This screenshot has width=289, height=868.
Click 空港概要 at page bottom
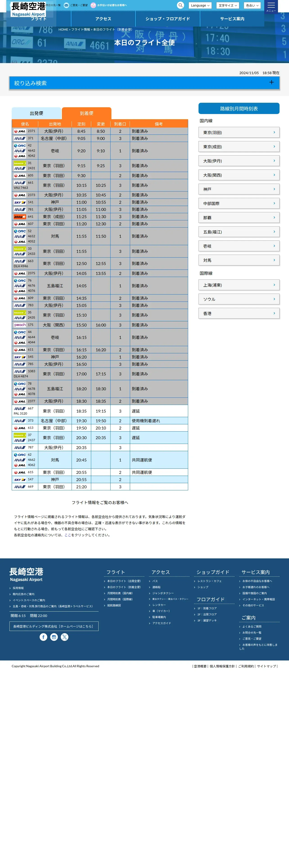coord(200,666)
